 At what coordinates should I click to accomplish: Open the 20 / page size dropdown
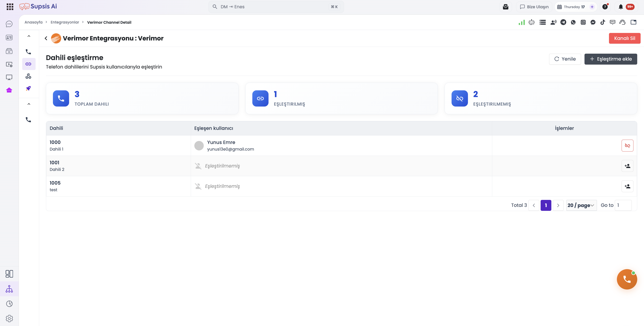point(581,205)
